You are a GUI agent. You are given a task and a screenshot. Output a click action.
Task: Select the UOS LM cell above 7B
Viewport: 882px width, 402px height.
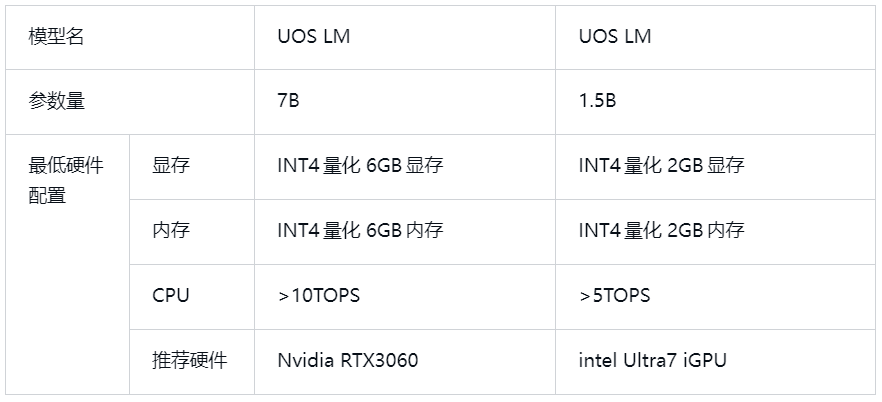pos(314,37)
